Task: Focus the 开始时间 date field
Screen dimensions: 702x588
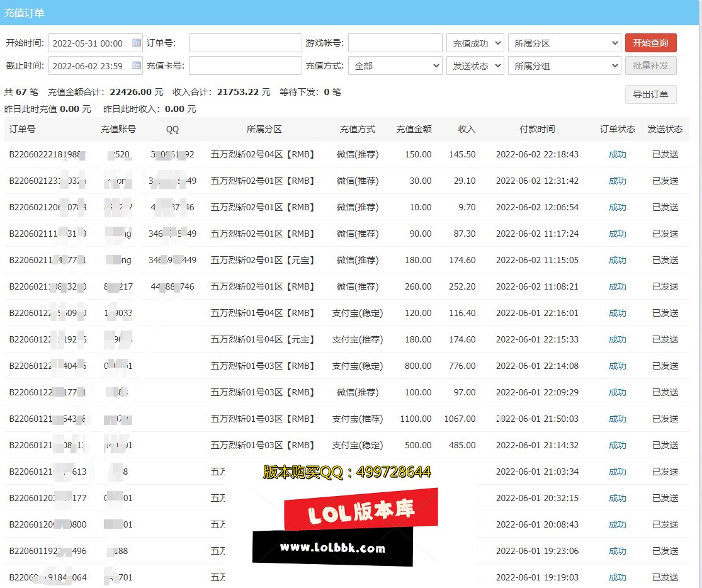Action: [95, 43]
